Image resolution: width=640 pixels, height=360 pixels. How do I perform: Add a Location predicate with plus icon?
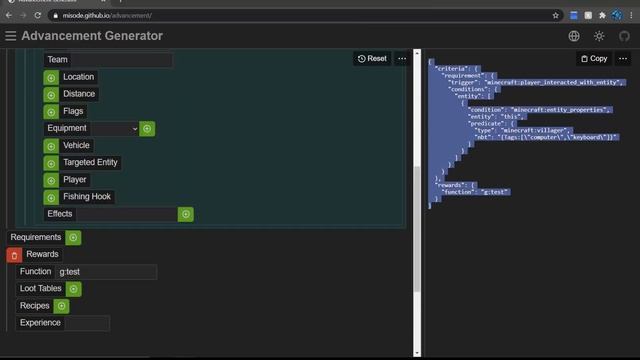pyautogui.click(x=51, y=78)
